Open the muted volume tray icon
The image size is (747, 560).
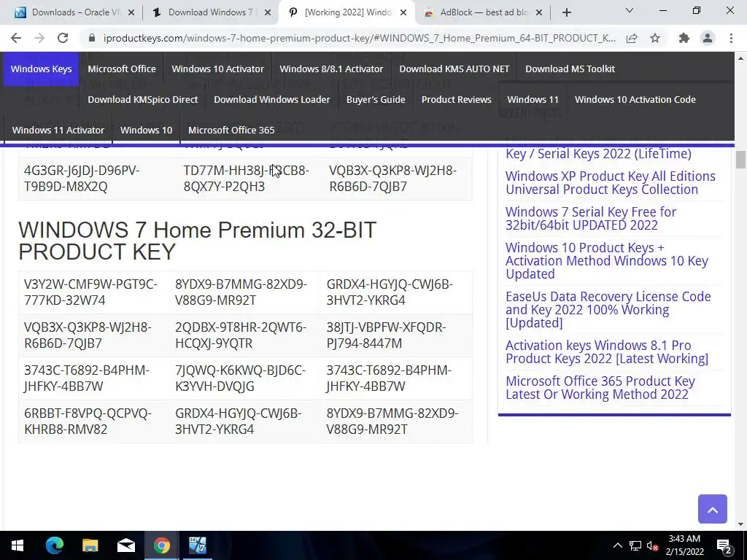(653, 545)
